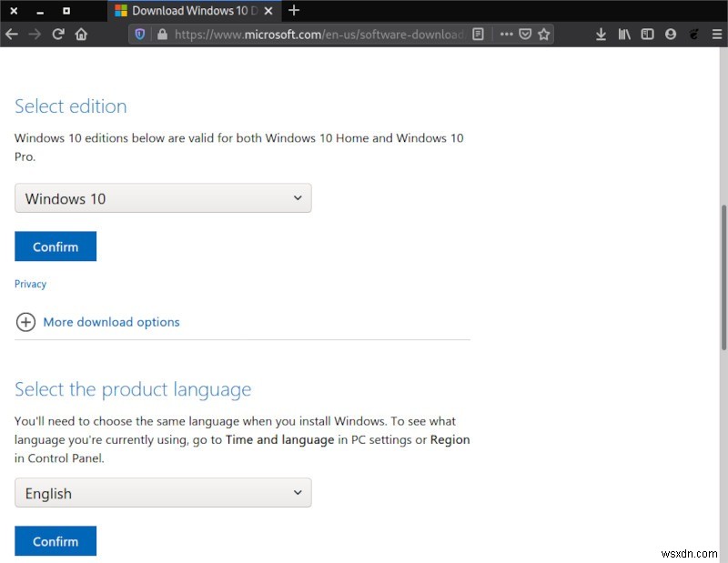Open the page actions three-dot menu
728x563 pixels.
coord(506,34)
